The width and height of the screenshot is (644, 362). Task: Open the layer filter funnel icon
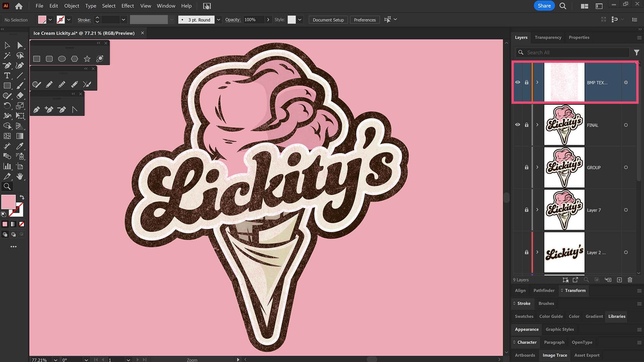coord(636,53)
